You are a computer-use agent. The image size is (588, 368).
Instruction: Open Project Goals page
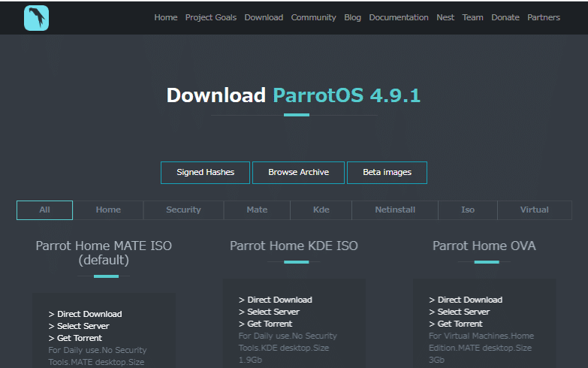[x=211, y=17]
